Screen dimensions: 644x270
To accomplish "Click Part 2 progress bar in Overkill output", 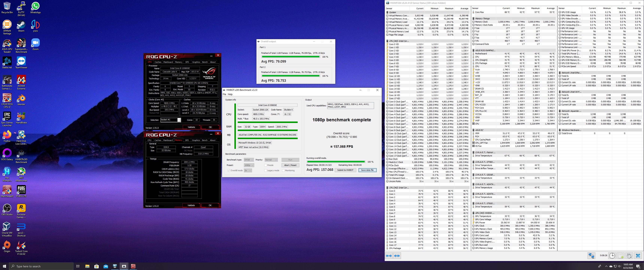I will 291,76.
